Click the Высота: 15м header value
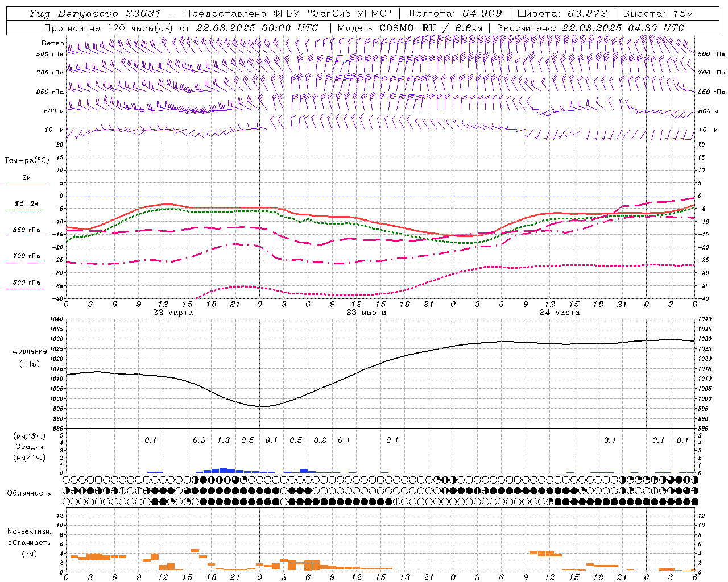 pos(658,14)
